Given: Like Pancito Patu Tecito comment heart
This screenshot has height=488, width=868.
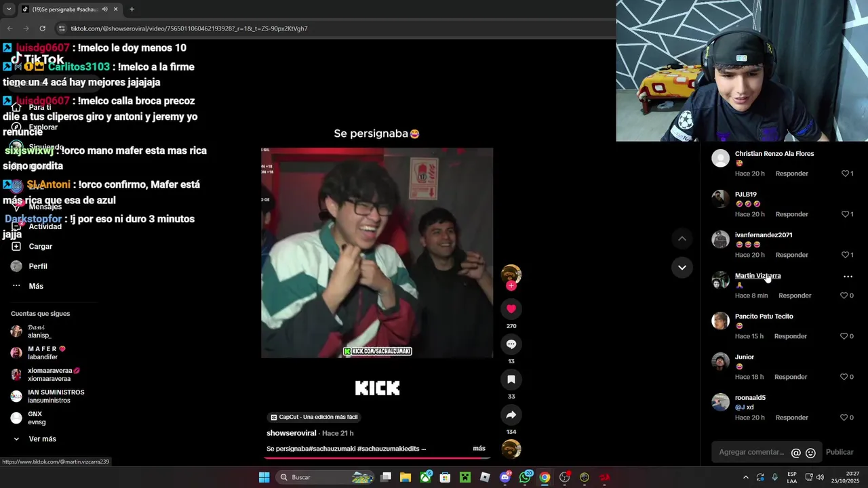Looking at the screenshot, I should point(844,336).
